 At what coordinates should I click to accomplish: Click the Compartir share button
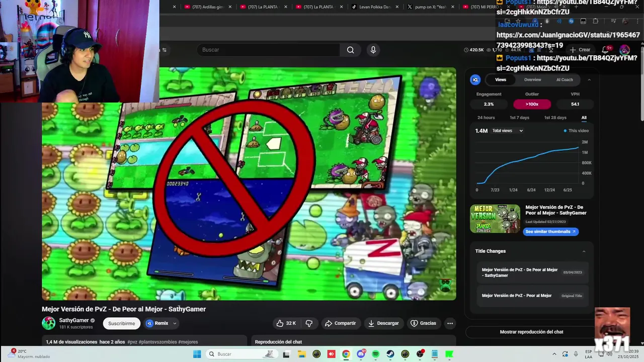(x=340, y=323)
